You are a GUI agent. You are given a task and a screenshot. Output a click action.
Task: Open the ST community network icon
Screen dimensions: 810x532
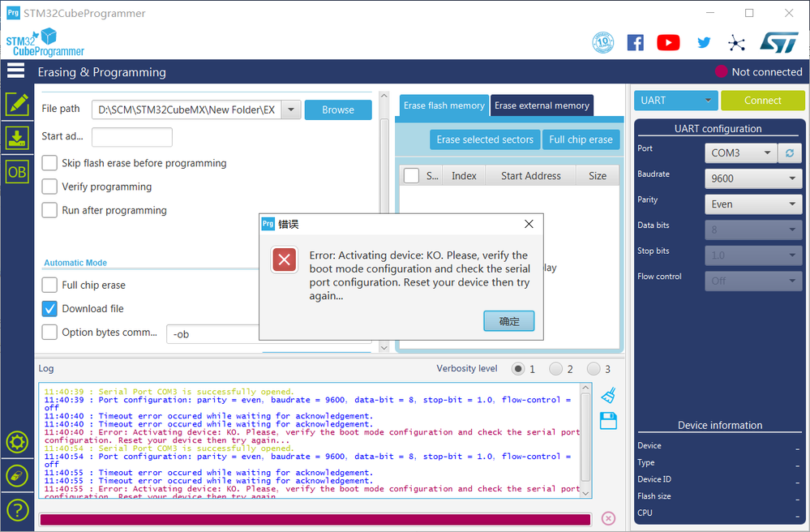click(x=737, y=43)
